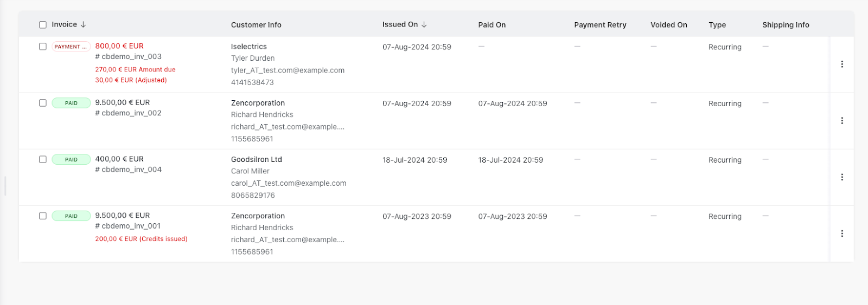Click the Payment Retry column header
The image size is (868, 305).
pyautogui.click(x=600, y=25)
